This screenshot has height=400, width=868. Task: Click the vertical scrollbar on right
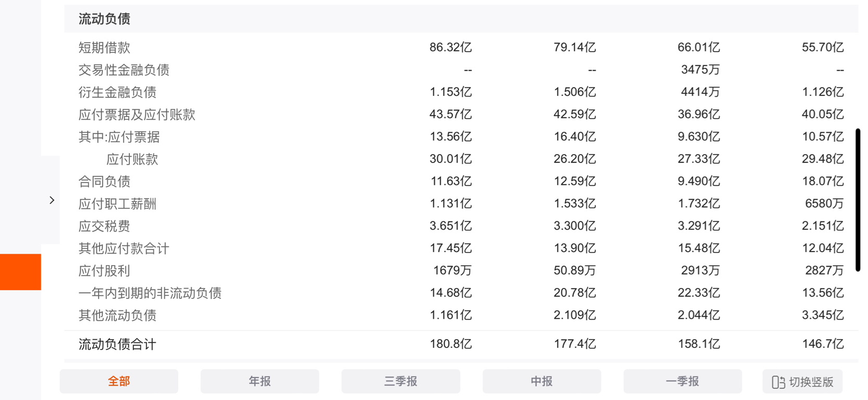point(858,200)
